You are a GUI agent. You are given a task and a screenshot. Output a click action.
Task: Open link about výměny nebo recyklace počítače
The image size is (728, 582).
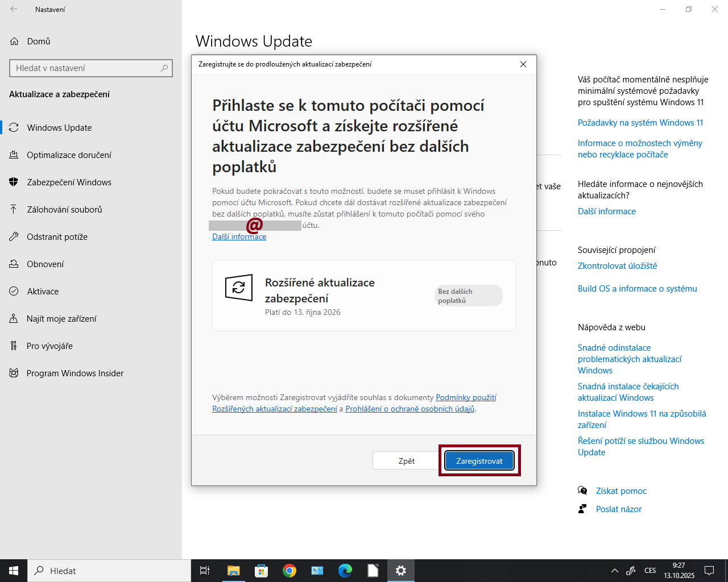(x=640, y=149)
